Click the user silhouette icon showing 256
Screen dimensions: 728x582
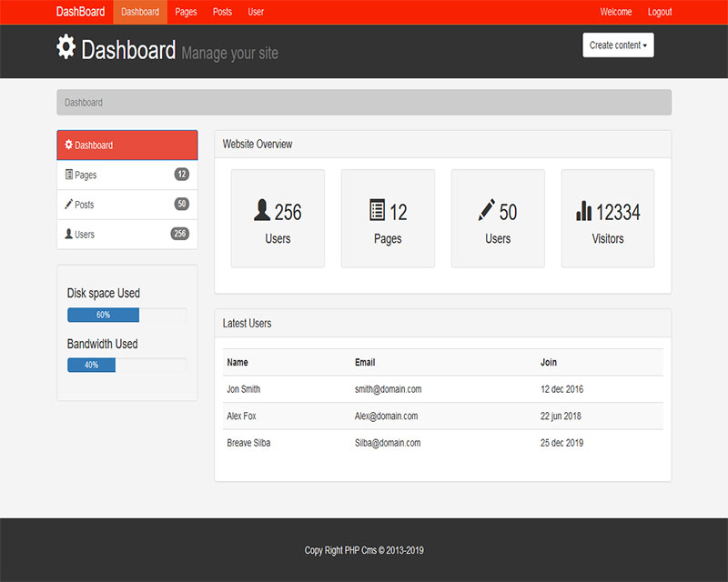262,211
